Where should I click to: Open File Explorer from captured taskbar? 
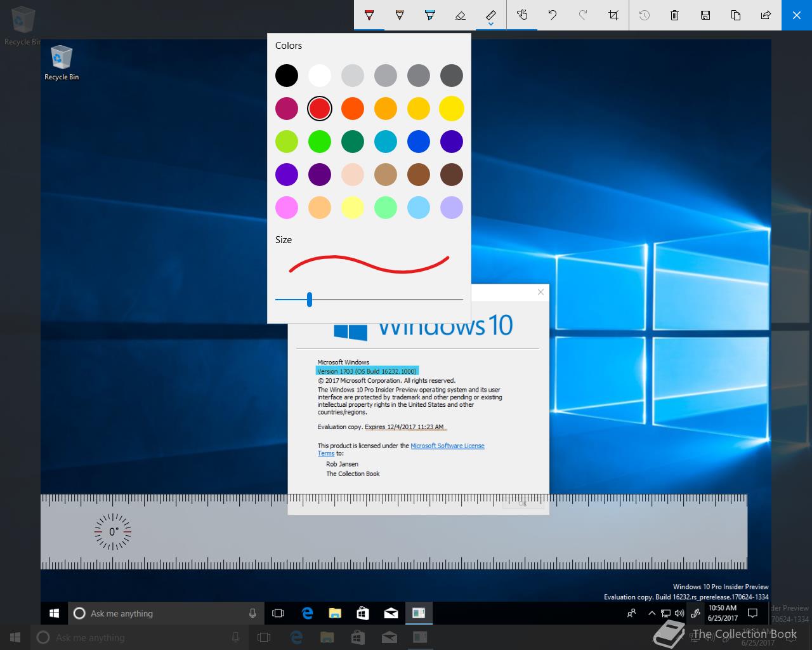tap(335, 613)
